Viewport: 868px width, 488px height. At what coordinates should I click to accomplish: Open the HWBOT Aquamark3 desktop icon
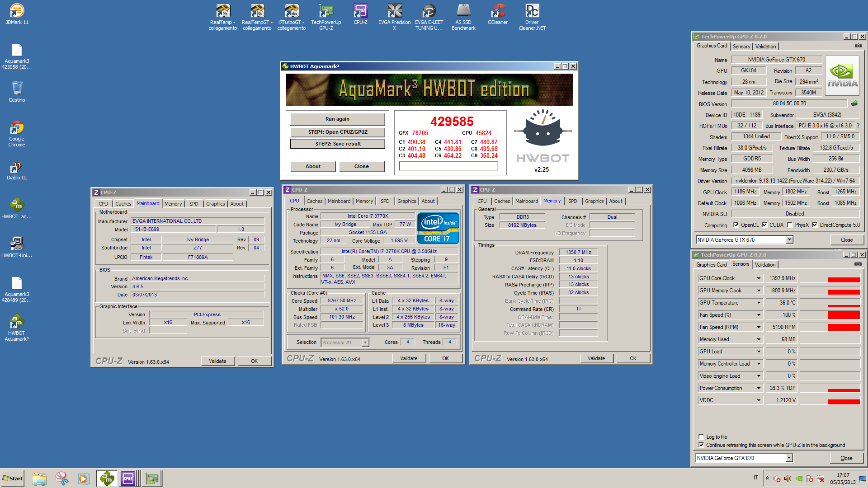pos(17,328)
